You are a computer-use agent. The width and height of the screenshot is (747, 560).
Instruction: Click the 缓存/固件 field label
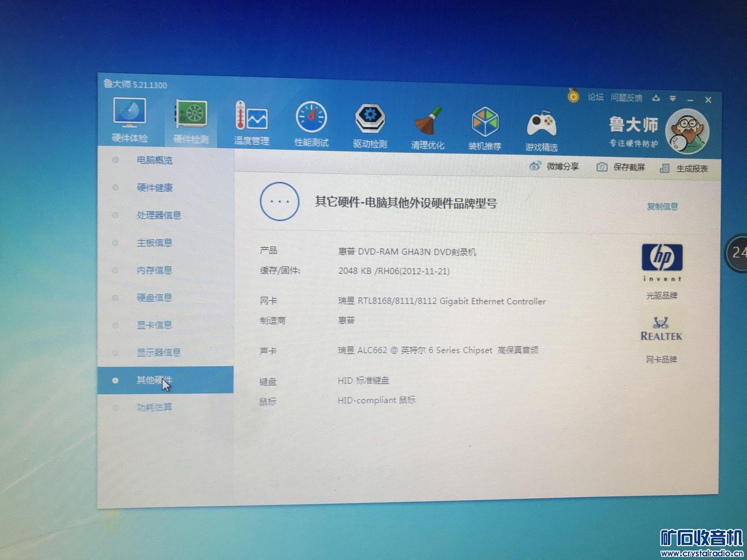click(x=280, y=270)
